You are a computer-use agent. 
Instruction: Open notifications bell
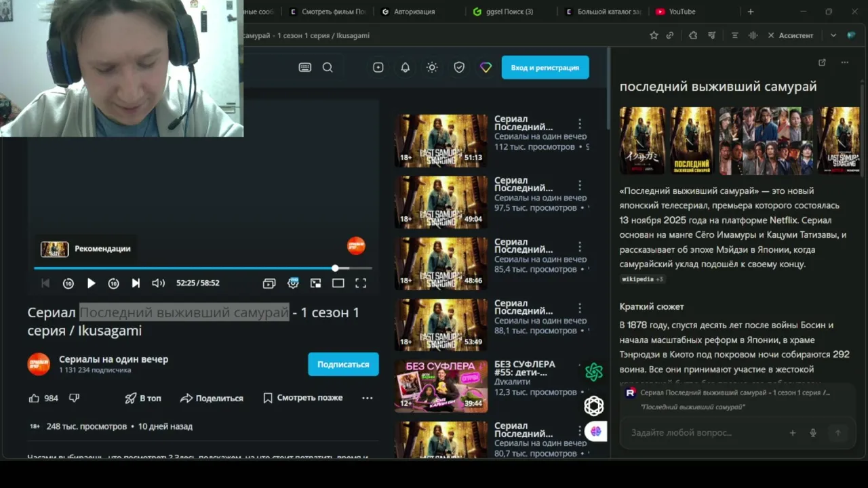[x=405, y=68]
